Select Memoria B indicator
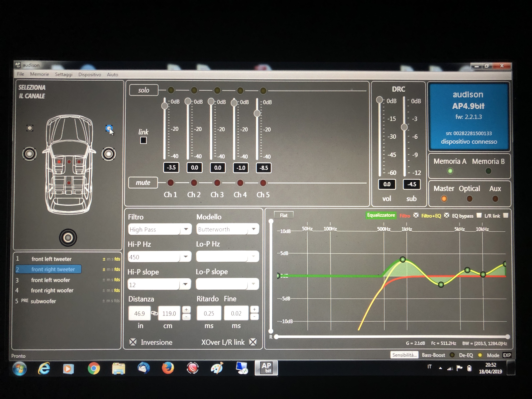The height and width of the screenshot is (399, 532). click(x=488, y=171)
